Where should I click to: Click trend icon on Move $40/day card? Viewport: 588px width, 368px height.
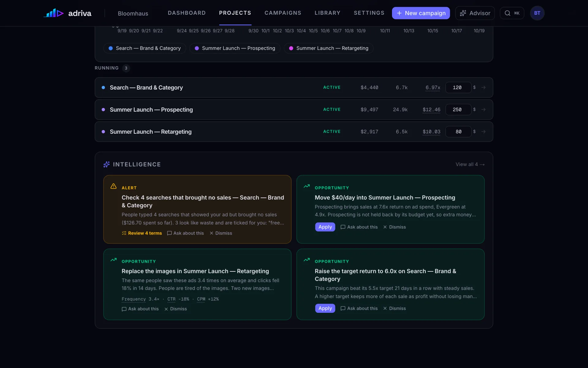click(307, 186)
